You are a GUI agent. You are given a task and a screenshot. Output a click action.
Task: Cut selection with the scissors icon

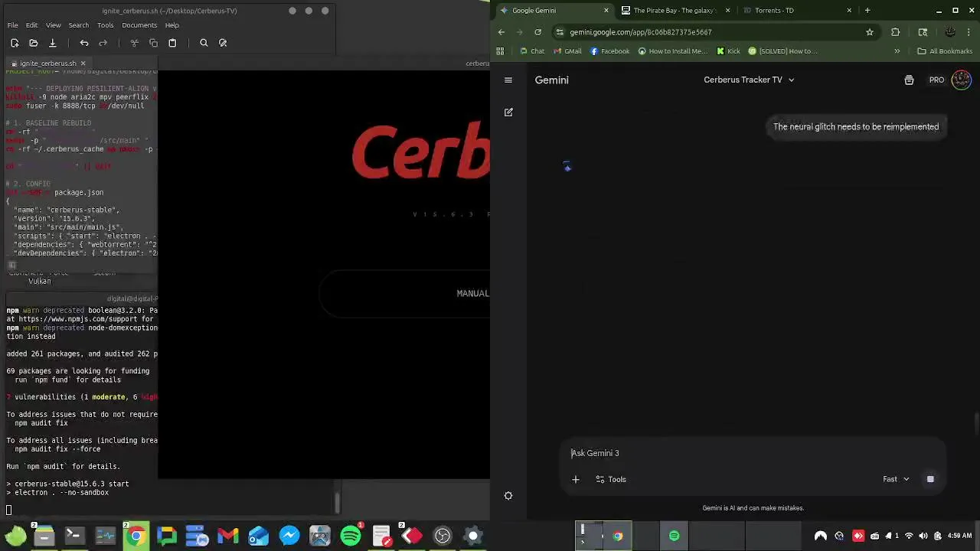tap(134, 43)
